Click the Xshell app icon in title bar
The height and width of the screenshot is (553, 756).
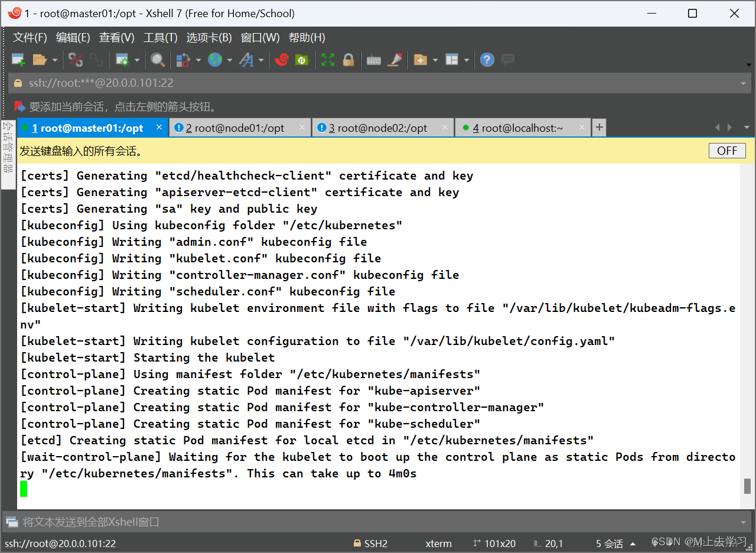[x=15, y=13]
